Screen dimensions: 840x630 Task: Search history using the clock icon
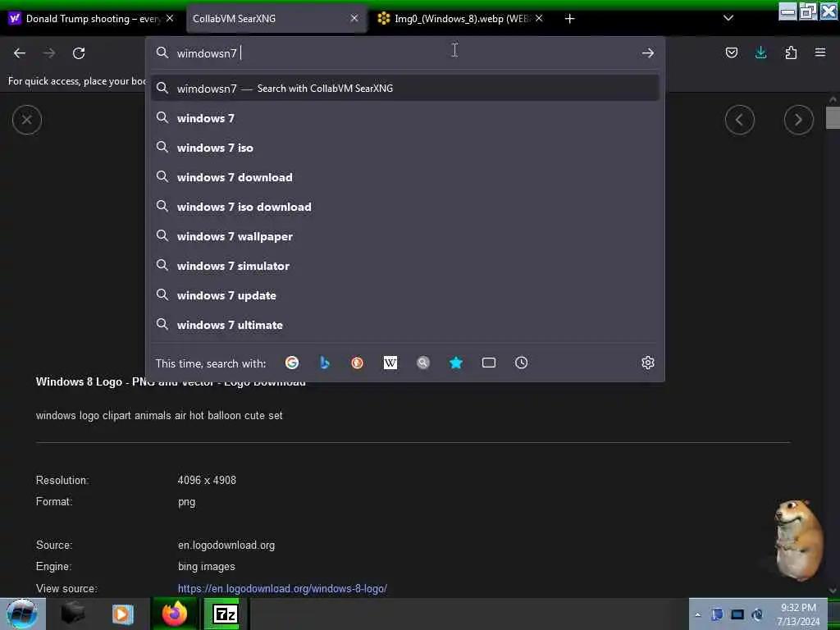click(521, 363)
